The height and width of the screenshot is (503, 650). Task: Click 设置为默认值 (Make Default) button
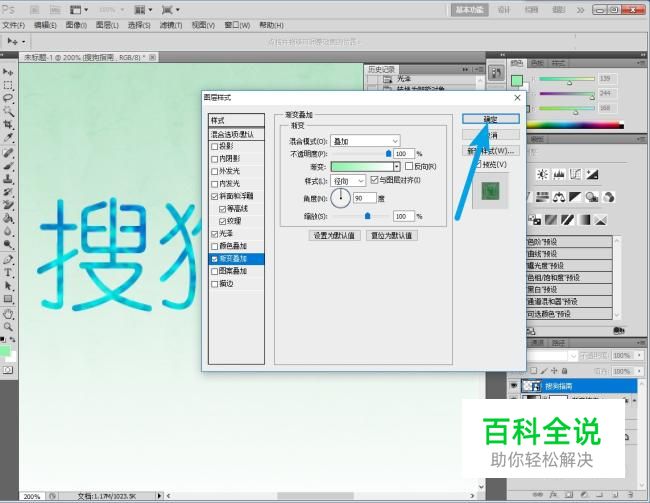pyautogui.click(x=334, y=236)
